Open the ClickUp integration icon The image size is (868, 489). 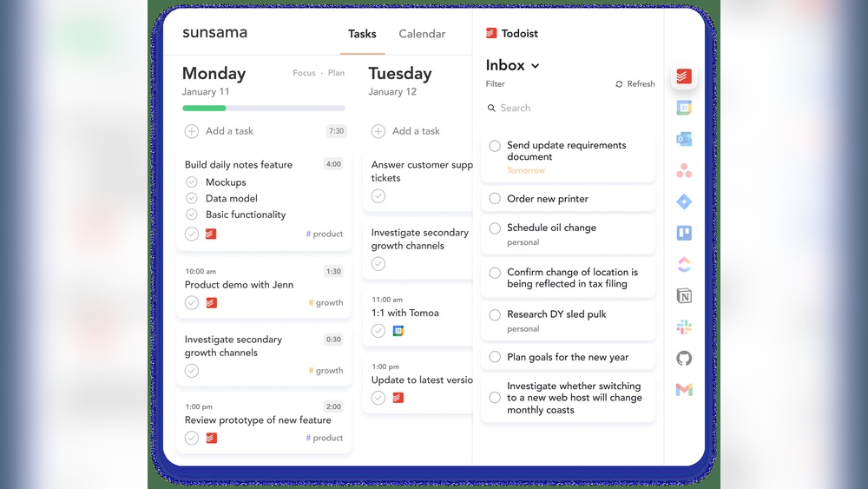click(x=684, y=264)
